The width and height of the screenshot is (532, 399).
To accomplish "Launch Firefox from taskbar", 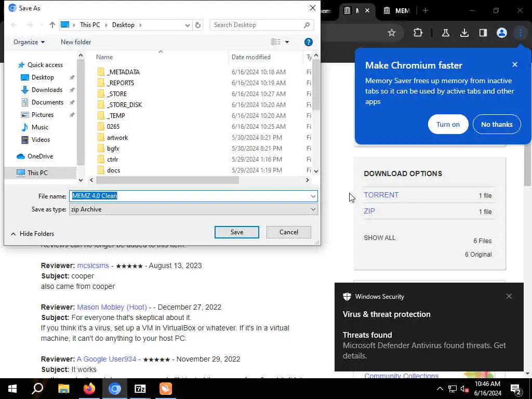I will tap(89, 389).
